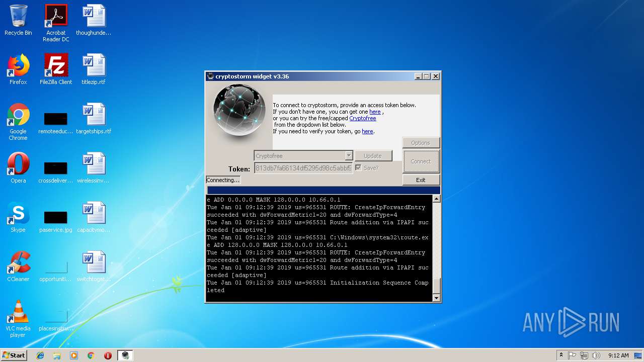
Task: Open Windows Media Player taskbar icon
Action: (x=74, y=355)
